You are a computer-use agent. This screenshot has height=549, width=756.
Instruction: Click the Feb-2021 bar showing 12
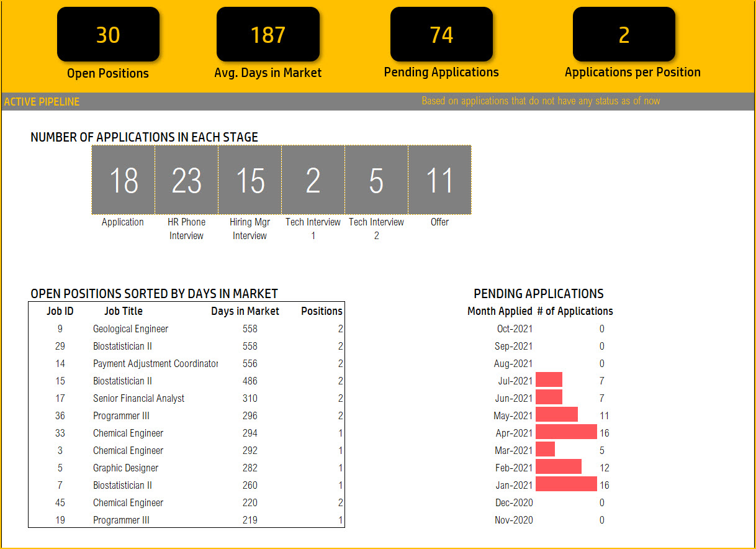coord(559,467)
